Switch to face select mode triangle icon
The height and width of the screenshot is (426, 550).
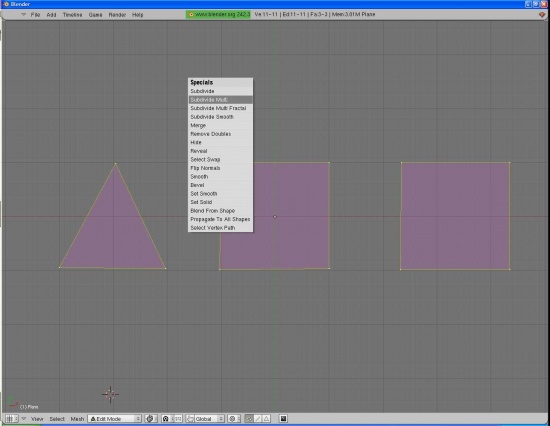click(266, 419)
